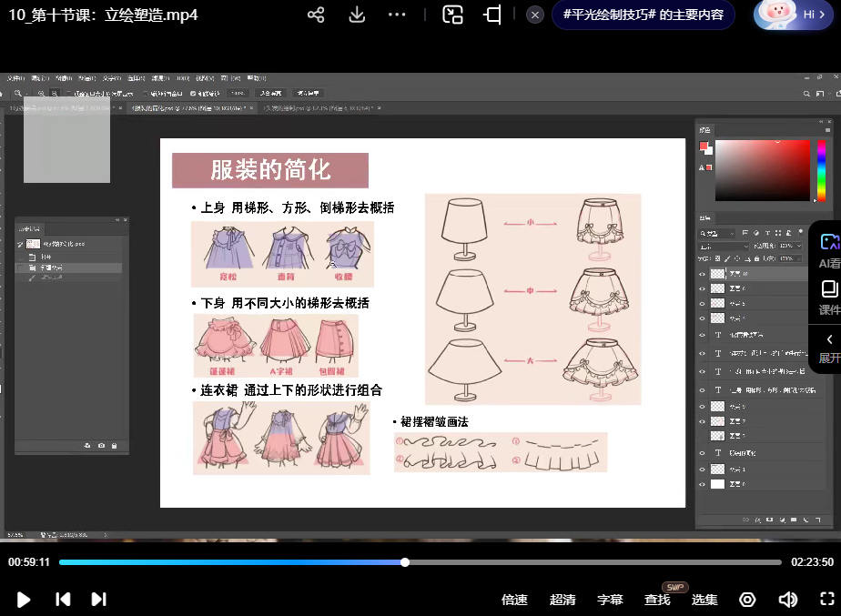This screenshot has height=616, width=841.
Task: Expand the 展开 side panel chevron
Action: tap(829, 339)
